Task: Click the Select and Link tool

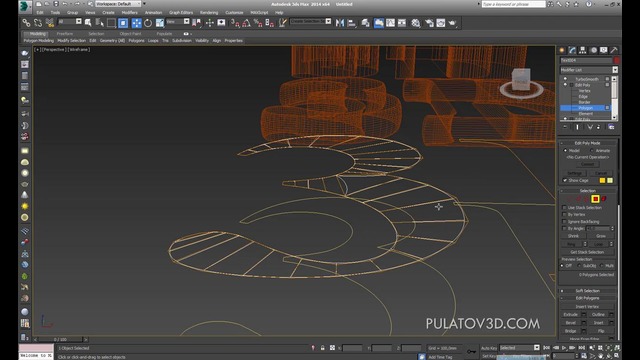Action: [x=26, y=23]
